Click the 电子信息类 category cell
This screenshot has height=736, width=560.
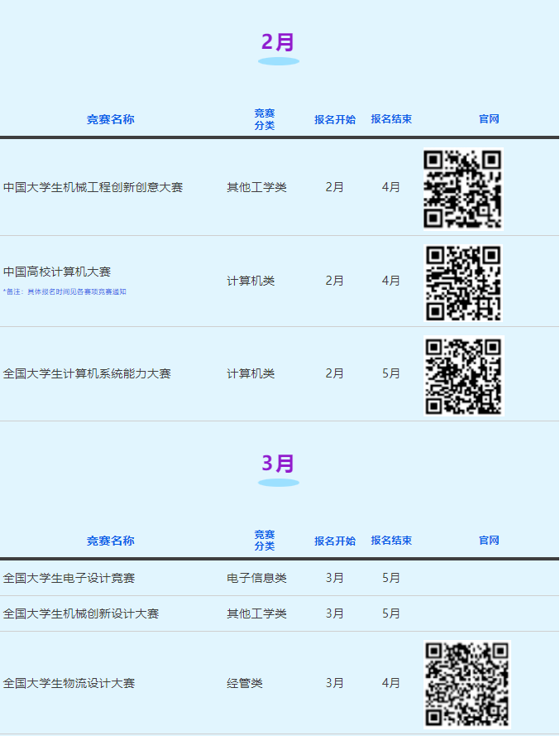256,578
